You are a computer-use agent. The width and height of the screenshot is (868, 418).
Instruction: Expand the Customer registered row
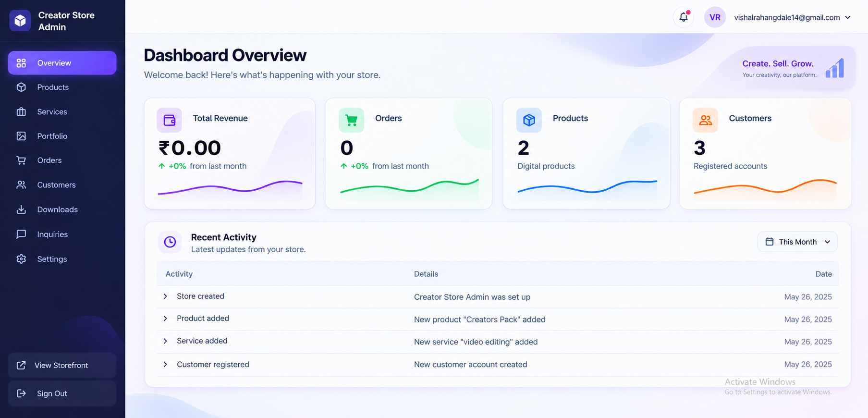[165, 365]
